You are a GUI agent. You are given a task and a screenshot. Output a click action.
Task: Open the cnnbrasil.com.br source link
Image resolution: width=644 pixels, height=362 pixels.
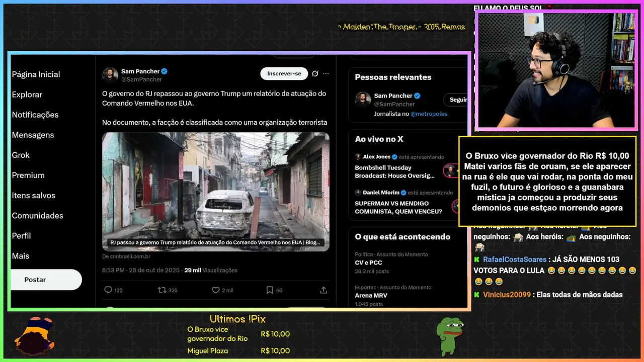tap(126, 256)
